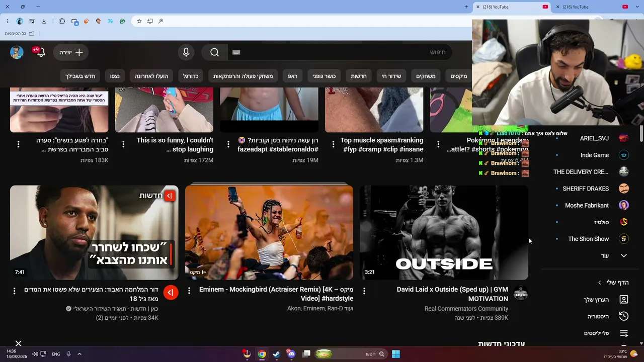The width and height of the screenshot is (644, 362).
Task: Click the 7TV extension icon
Action: pyautogui.click(x=110, y=21)
